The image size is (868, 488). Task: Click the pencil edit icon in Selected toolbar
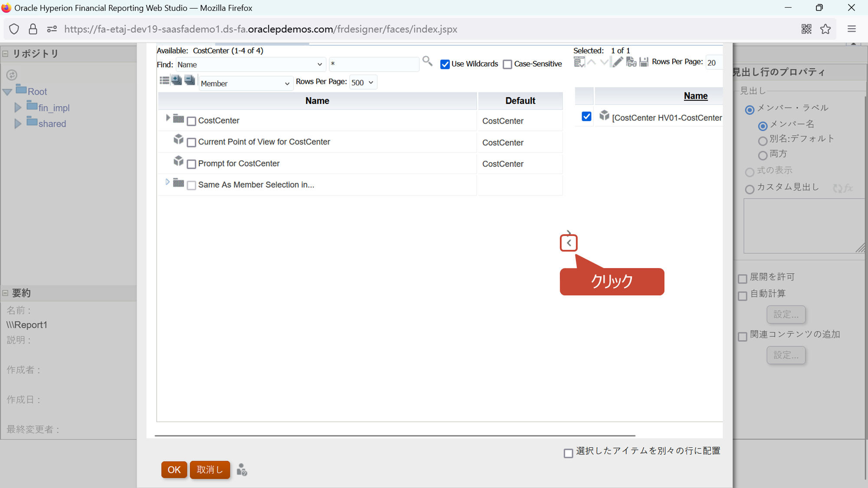(617, 62)
